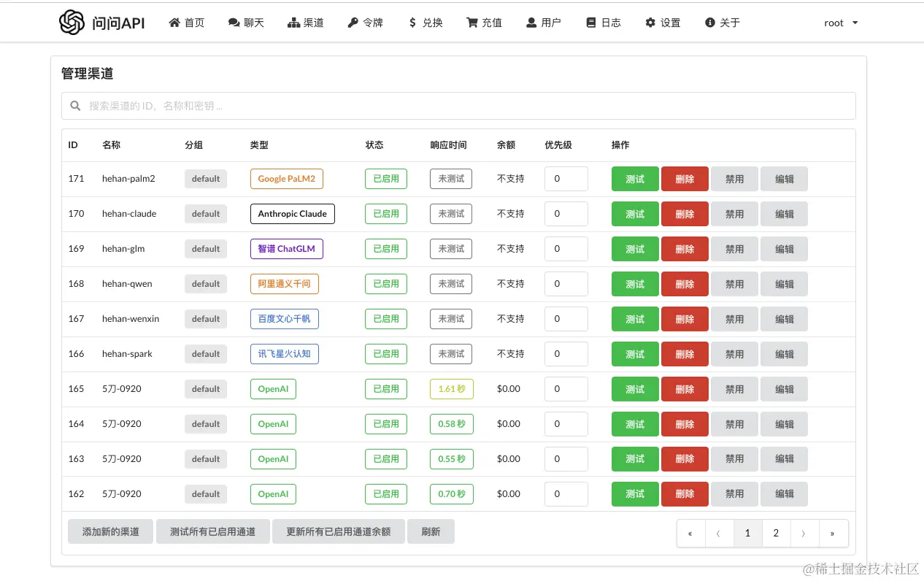Disable channel hehan-spark
The height and width of the screenshot is (581, 924).
pos(734,354)
